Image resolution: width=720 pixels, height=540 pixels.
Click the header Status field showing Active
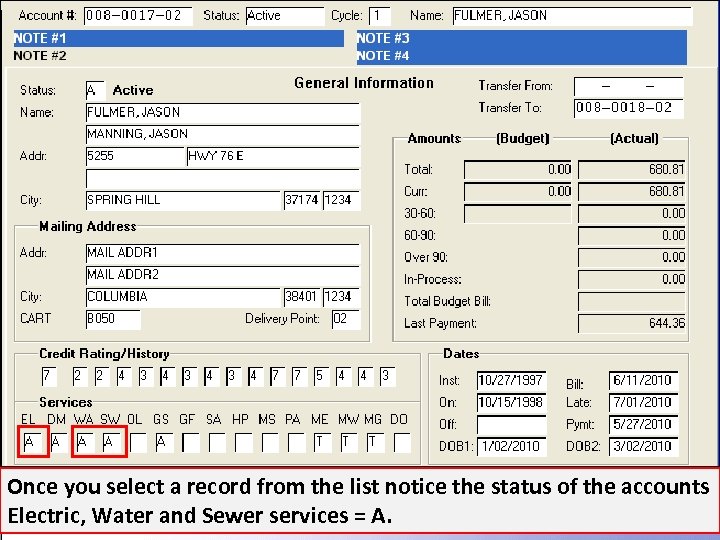[285, 16]
